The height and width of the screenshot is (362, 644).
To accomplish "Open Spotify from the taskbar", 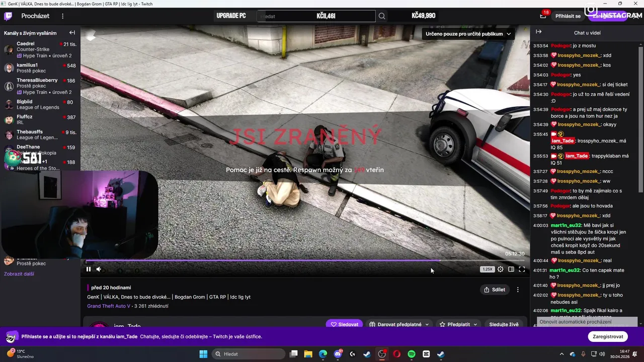I will click(x=411, y=354).
